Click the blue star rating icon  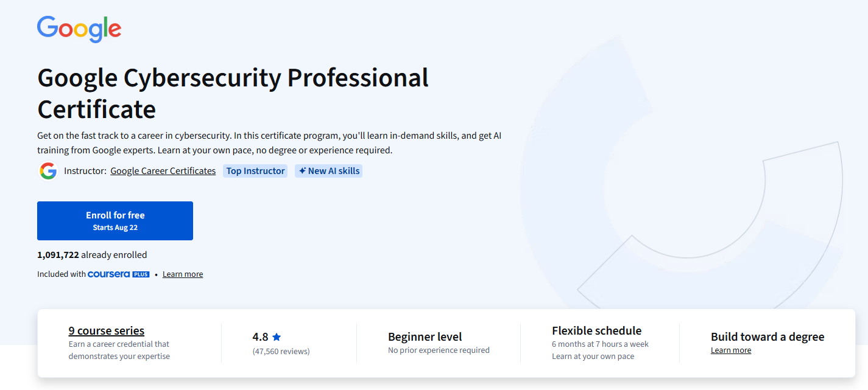pos(277,336)
